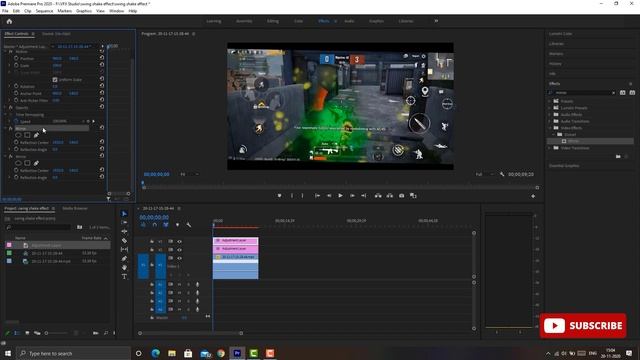Expand the Scale parameter
640x360 pixels.
(x=9, y=65)
